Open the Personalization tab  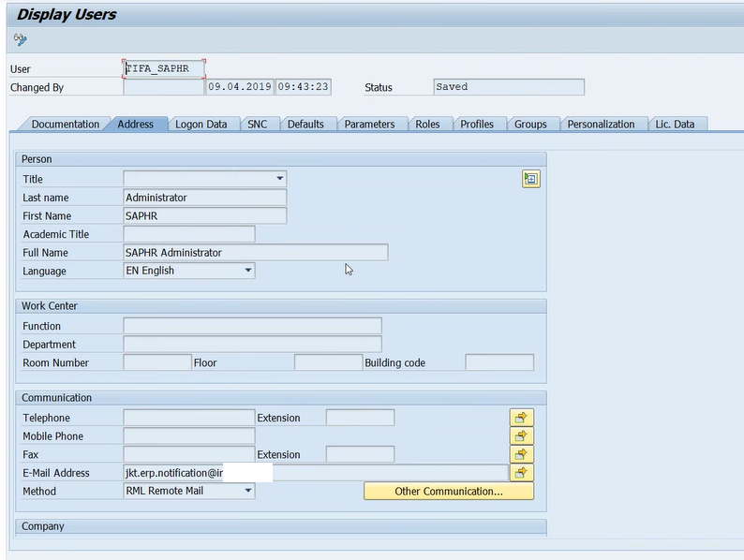tap(601, 125)
